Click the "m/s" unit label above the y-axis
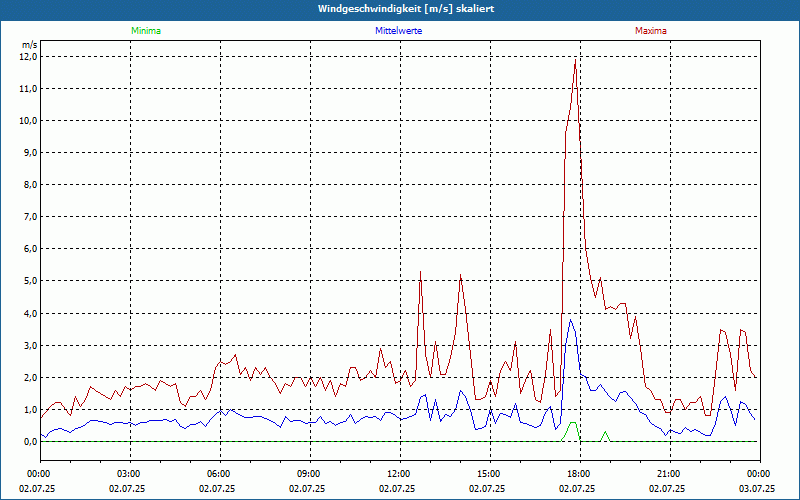The height and width of the screenshot is (500, 800). click(x=29, y=45)
